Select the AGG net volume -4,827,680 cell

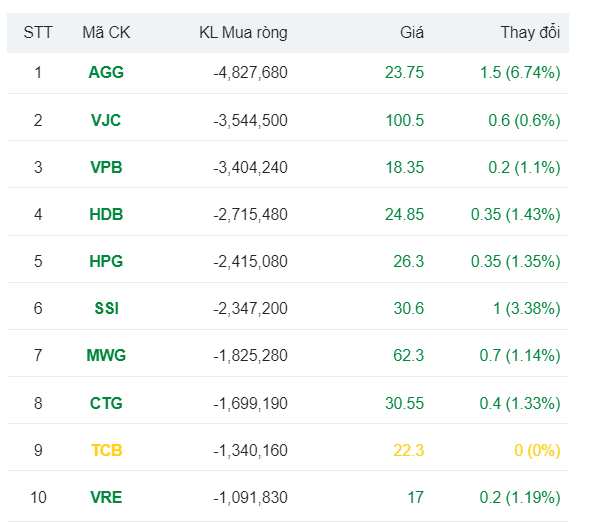coord(250,72)
